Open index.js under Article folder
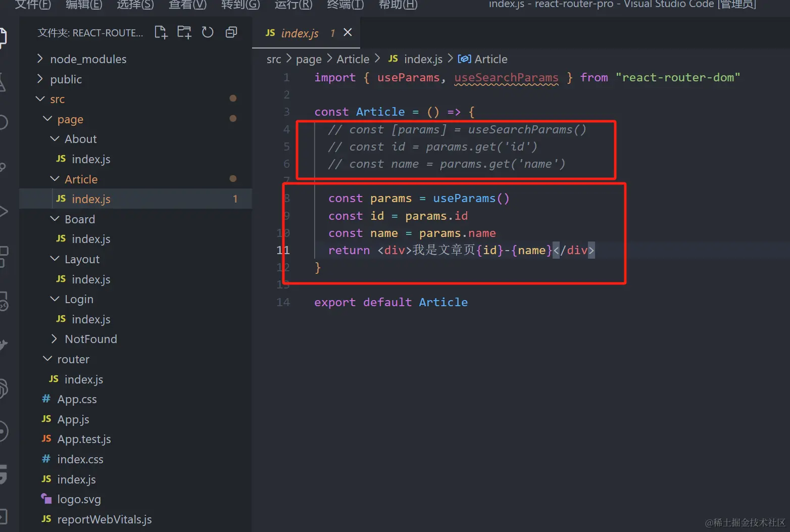790x532 pixels. coord(135,199)
